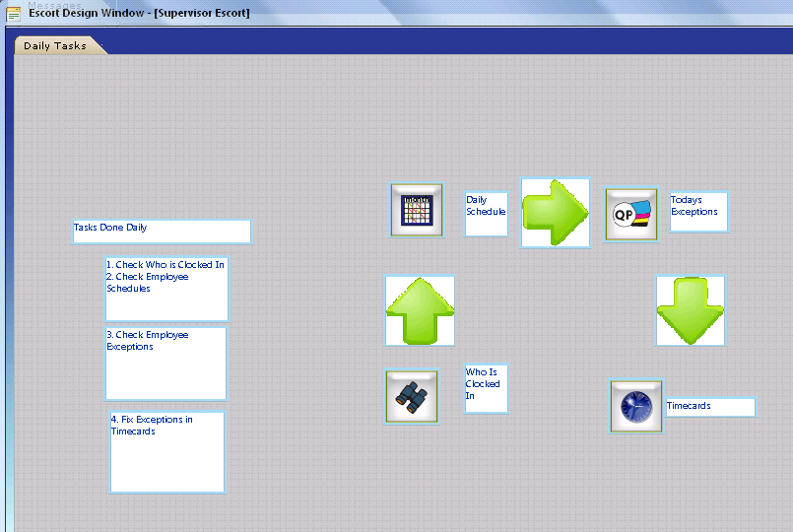Switch to the Daily Tasks tab
This screenshot has height=532, width=793.
55,46
